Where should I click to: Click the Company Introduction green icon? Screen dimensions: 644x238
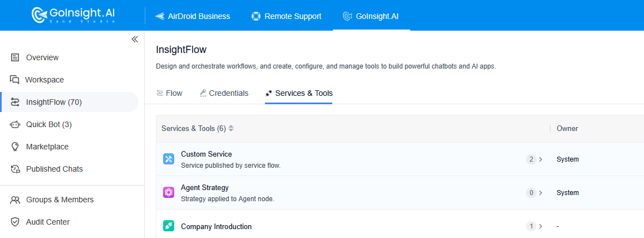pyautogui.click(x=169, y=226)
